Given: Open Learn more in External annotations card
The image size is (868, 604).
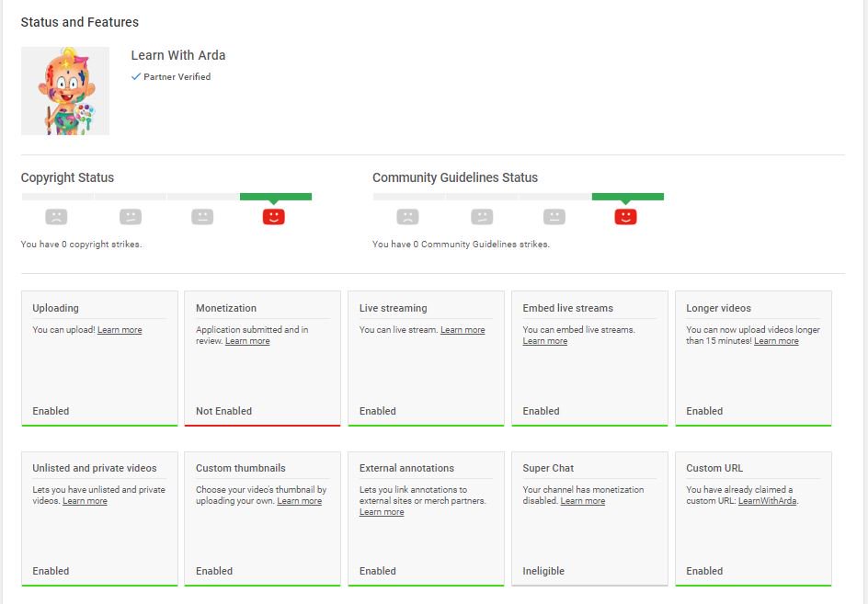Looking at the screenshot, I should click(382, 512).
